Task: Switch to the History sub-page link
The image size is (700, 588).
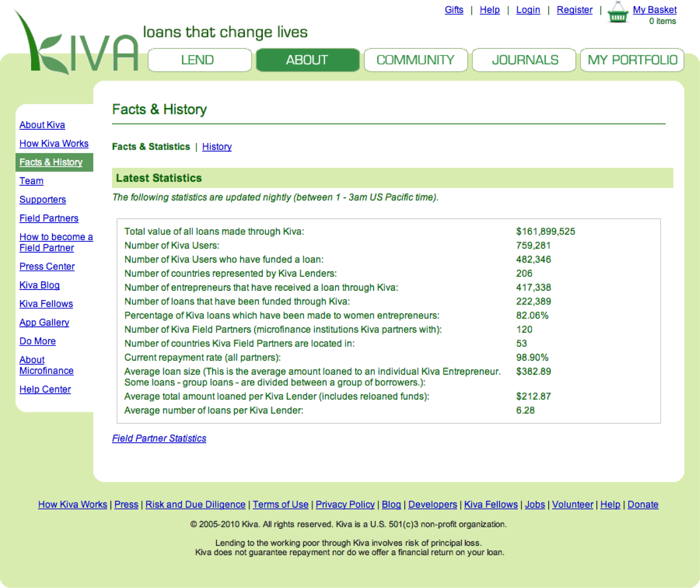Action: click(x=217, y=147)
